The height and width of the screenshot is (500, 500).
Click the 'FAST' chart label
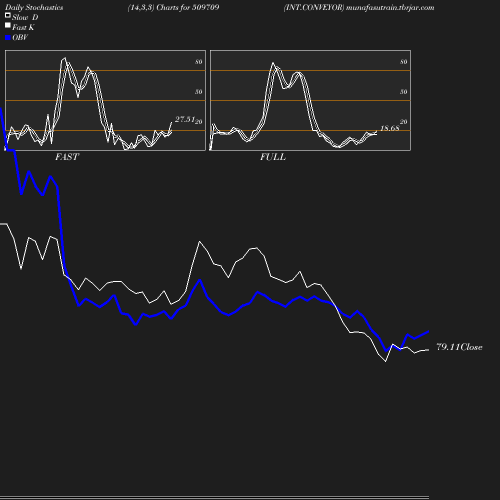[x=67, y=157]
